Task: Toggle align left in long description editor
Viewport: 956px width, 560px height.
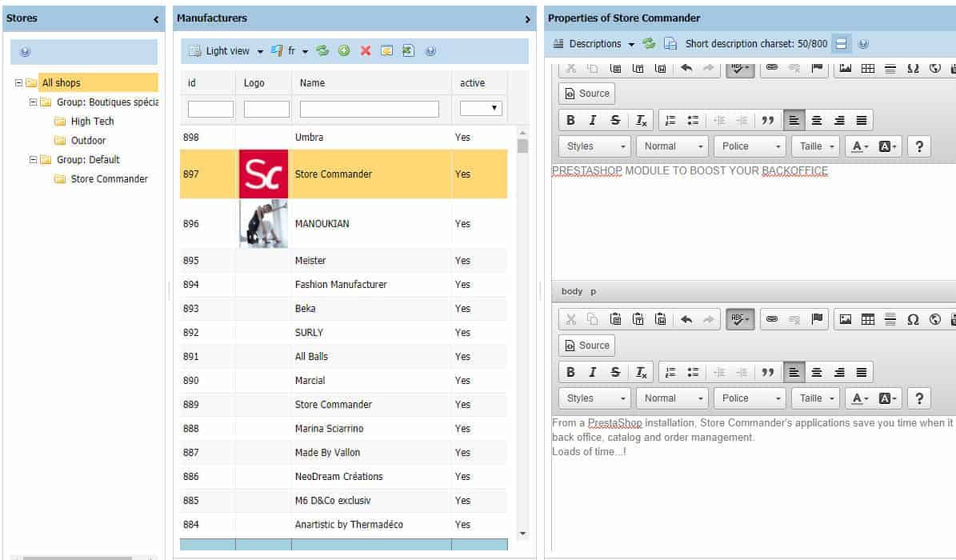Action: click(794, 372)
